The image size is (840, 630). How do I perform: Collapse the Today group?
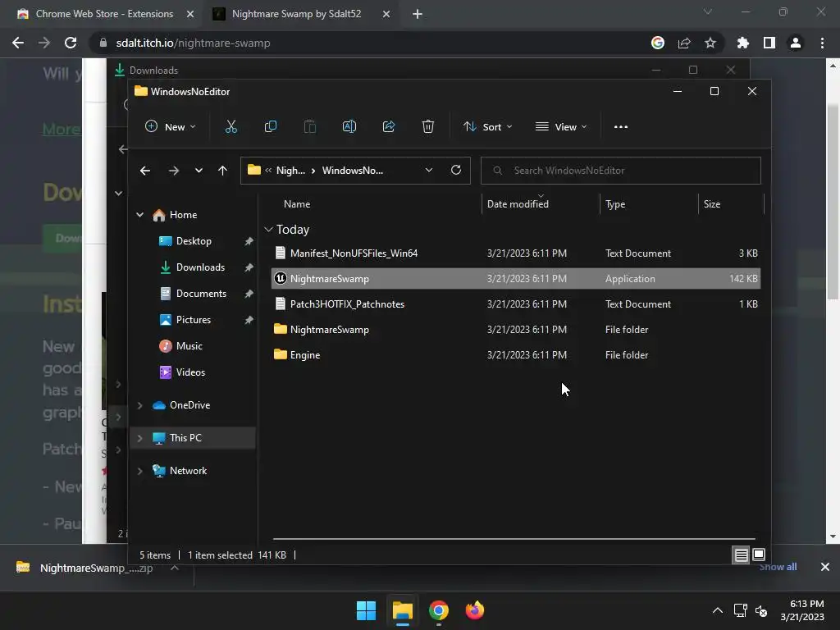click(x=268, y=230)
